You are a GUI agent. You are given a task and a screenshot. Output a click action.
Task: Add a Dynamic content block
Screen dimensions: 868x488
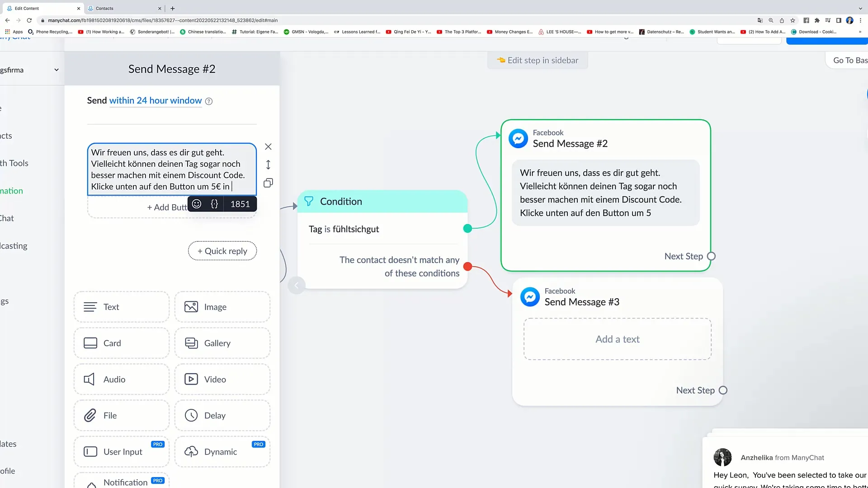coord(222,451)
